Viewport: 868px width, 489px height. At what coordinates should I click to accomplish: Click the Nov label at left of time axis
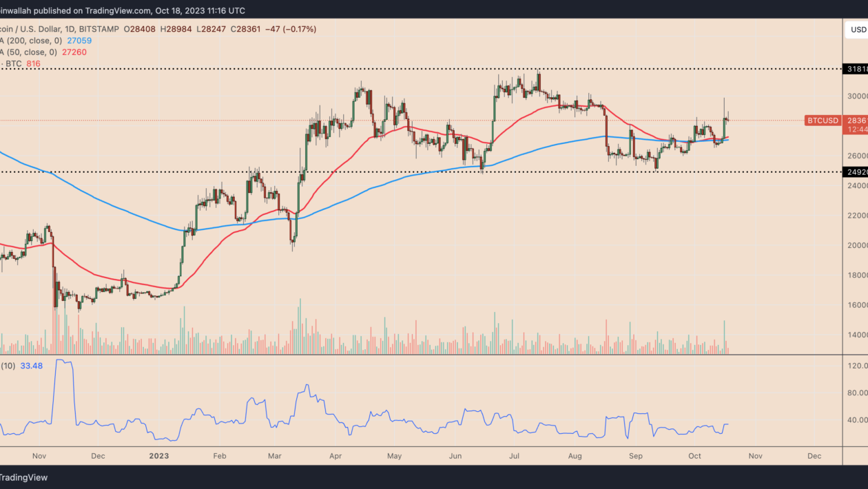click(x=39, y=456)
